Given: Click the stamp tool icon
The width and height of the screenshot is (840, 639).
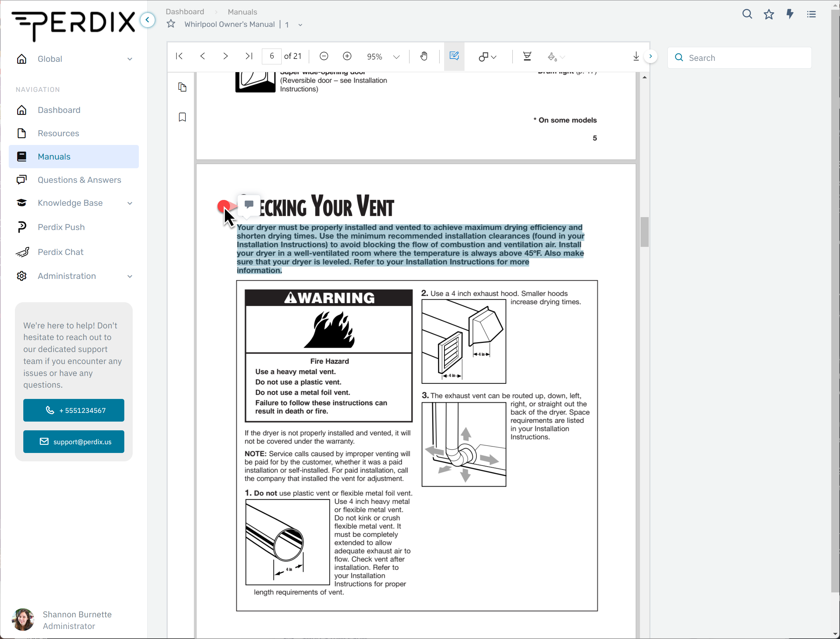Looking at the screenshot, I should pos(527,56).
